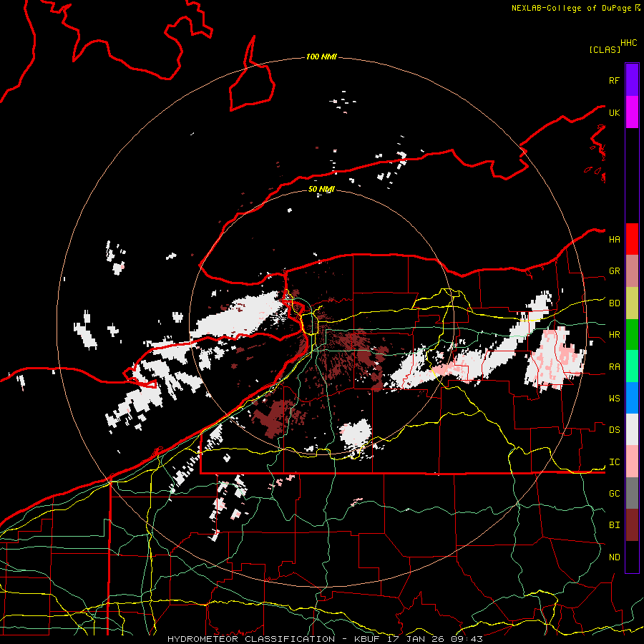Click the IC pink legend swatch
The image size is (644, 644).
click(x=632, y=462)
